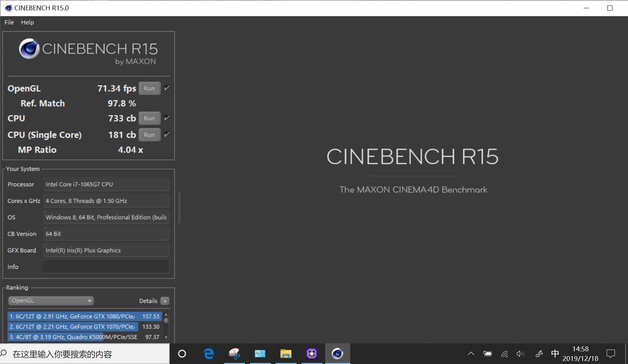Viewport: 628px width, 364px height.
Task: Open Cortana circle in taskbar
Action: point(182,354)
